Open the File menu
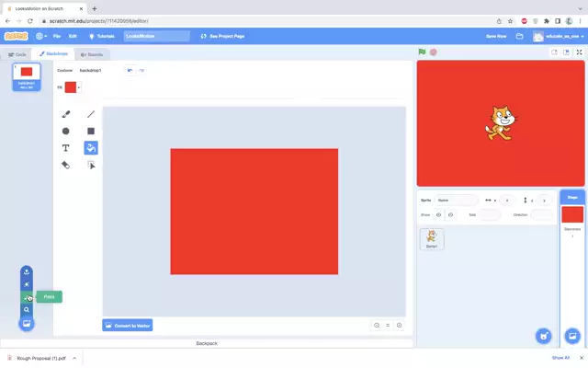588x368 pixels. tap(57, 36)
